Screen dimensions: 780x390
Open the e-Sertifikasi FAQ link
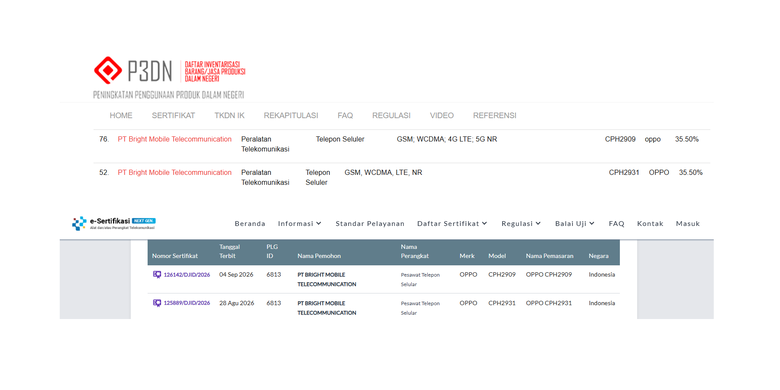[616, 223]
